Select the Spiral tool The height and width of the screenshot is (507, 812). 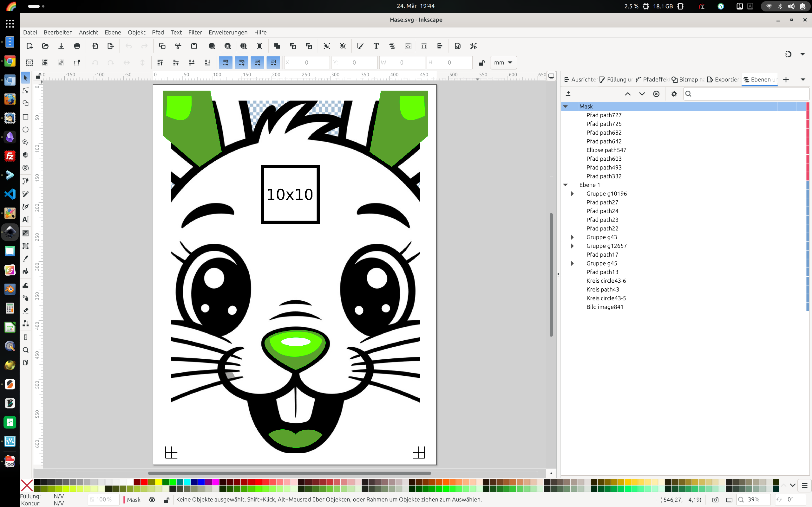(25, 168)
